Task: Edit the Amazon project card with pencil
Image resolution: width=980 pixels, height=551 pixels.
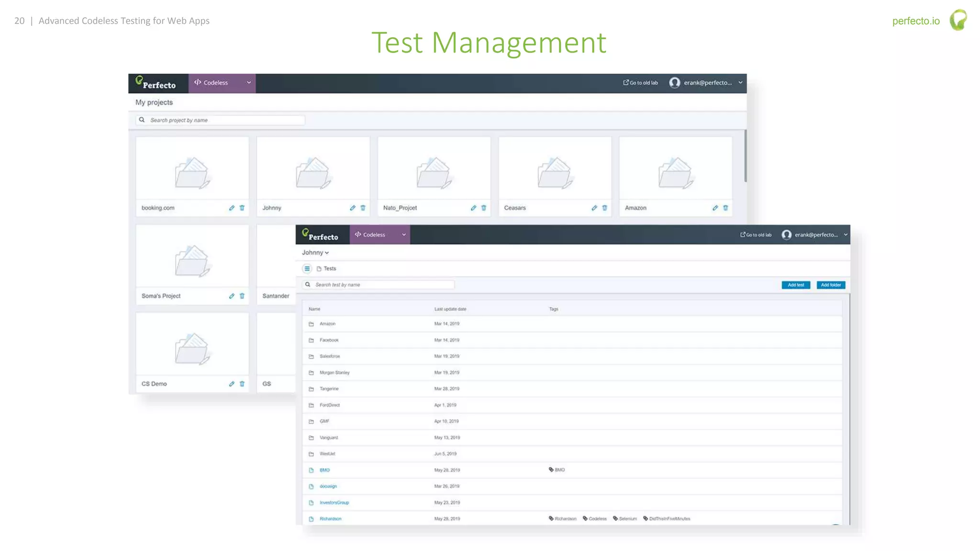Action: [715, 208]
